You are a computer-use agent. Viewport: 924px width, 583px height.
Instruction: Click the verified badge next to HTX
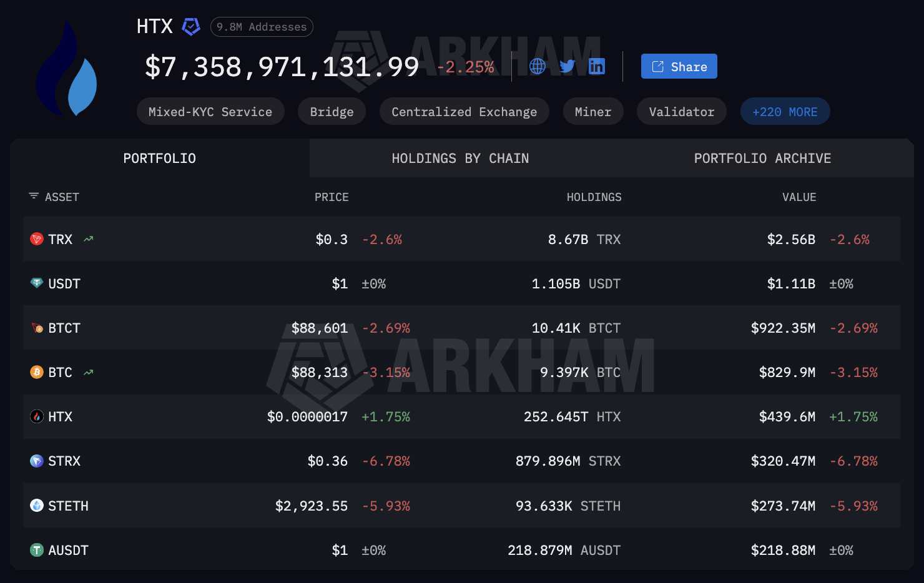coord(191,26)
